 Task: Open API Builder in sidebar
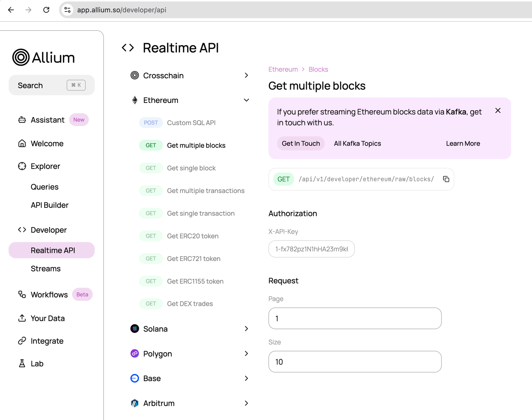click(x=50, y=205)
